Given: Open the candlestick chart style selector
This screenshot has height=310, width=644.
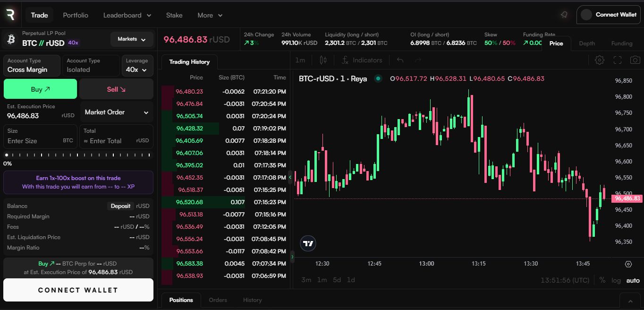Looking at the screenshot, I should 323,60.
